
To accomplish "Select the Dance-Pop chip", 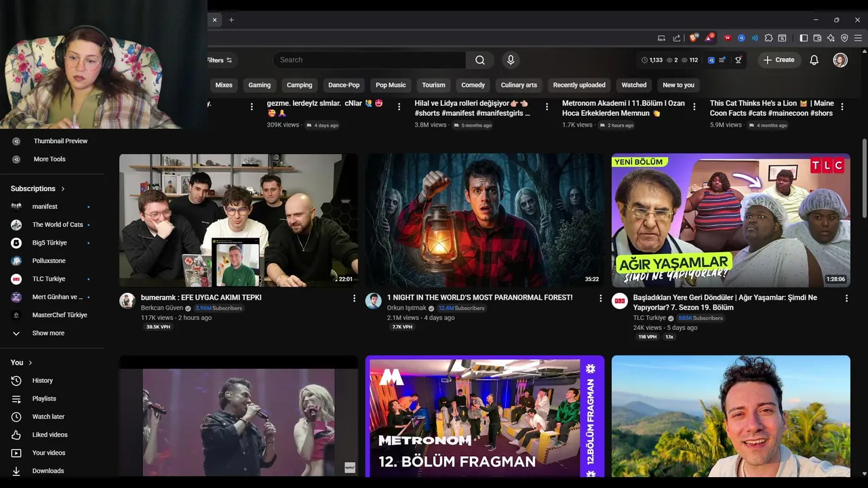I will 344,85.
